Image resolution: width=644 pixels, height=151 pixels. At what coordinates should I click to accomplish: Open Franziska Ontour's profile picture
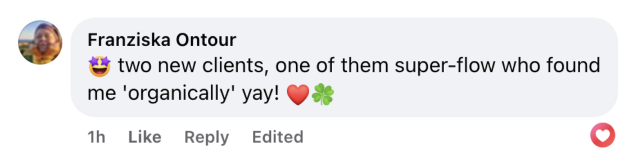40,42
